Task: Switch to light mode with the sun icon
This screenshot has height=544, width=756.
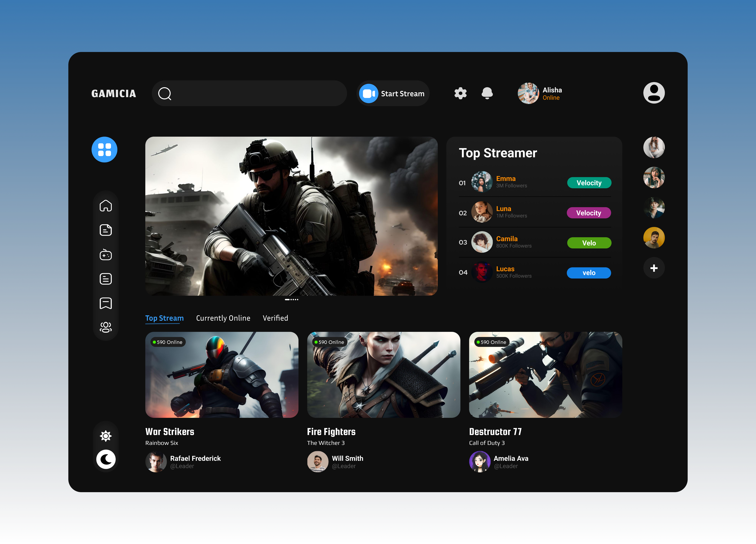Action: point(106,436)
